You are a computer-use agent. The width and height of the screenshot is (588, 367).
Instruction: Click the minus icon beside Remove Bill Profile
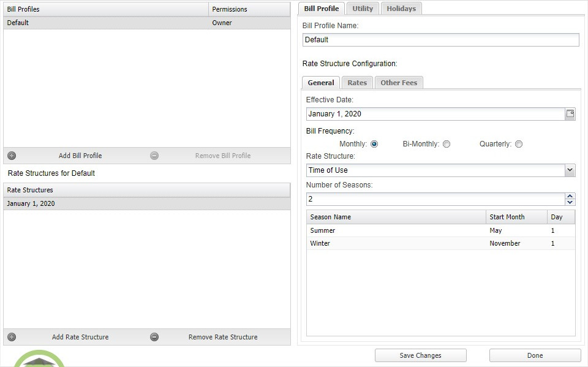click(x=154, y=156)
